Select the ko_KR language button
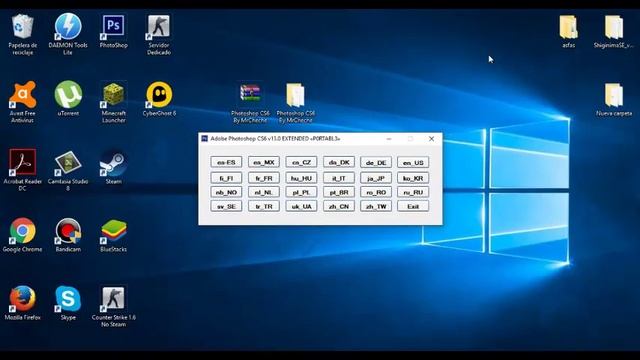Viewport: 640px width, 360px height. pos(413,178)
